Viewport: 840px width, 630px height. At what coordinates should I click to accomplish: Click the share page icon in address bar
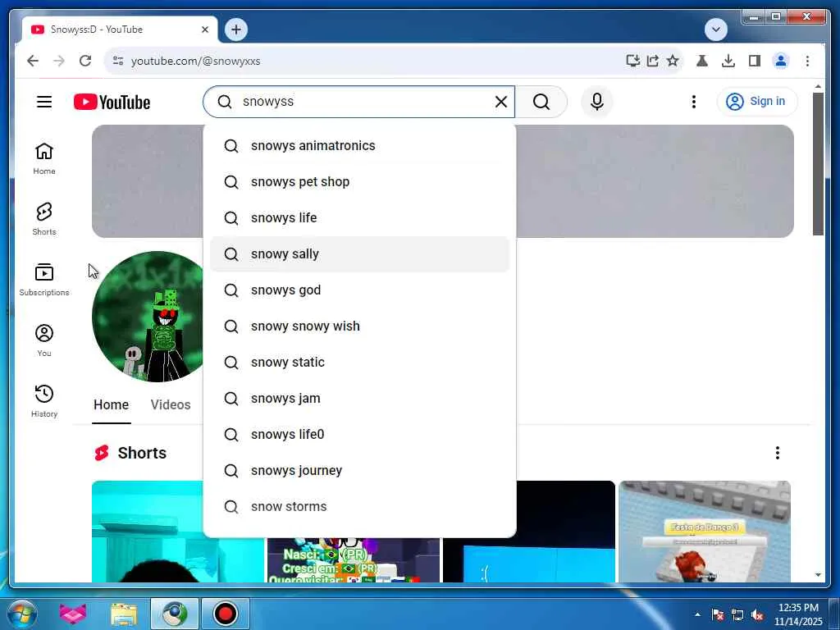click(652, 61)
